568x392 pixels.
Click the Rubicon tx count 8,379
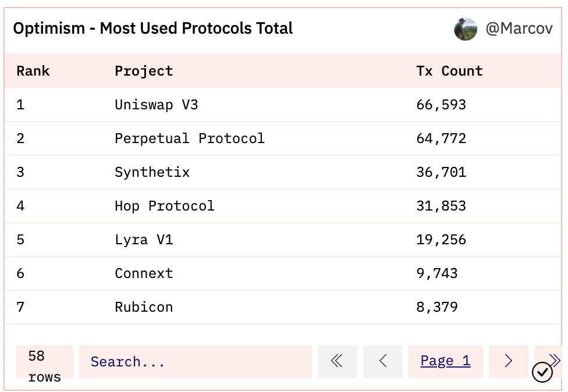coord(437,307)
